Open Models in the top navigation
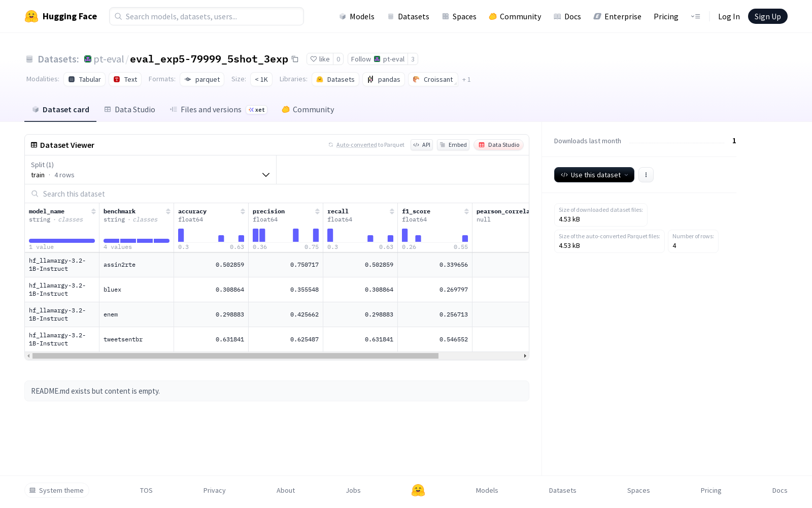 [x=357, y=17]
